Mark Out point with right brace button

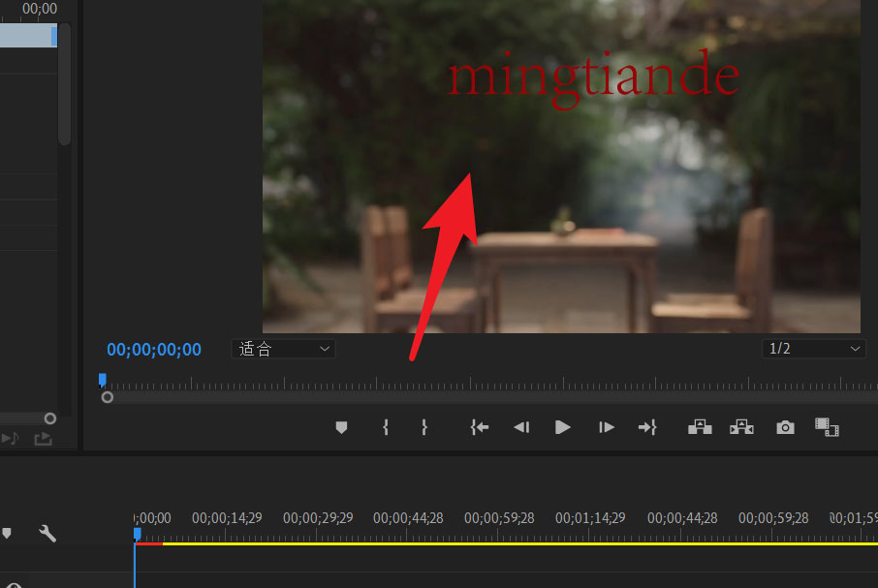(x=423, y=427)
